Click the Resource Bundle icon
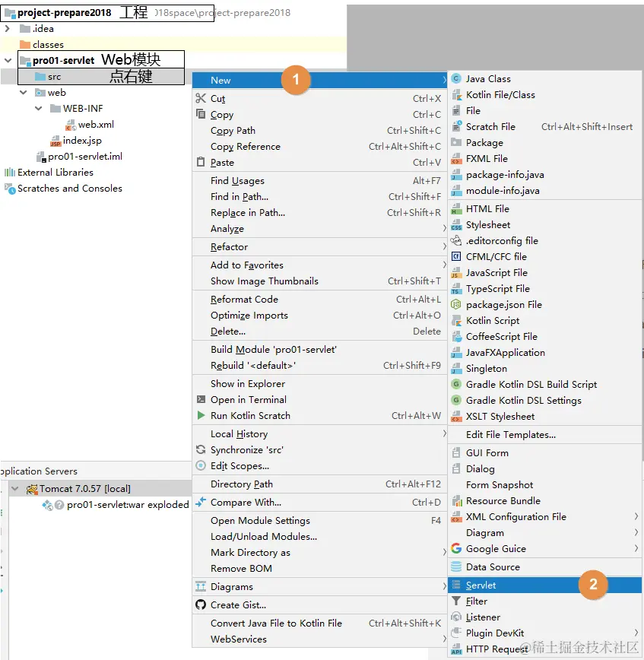 tap(456, 501)
